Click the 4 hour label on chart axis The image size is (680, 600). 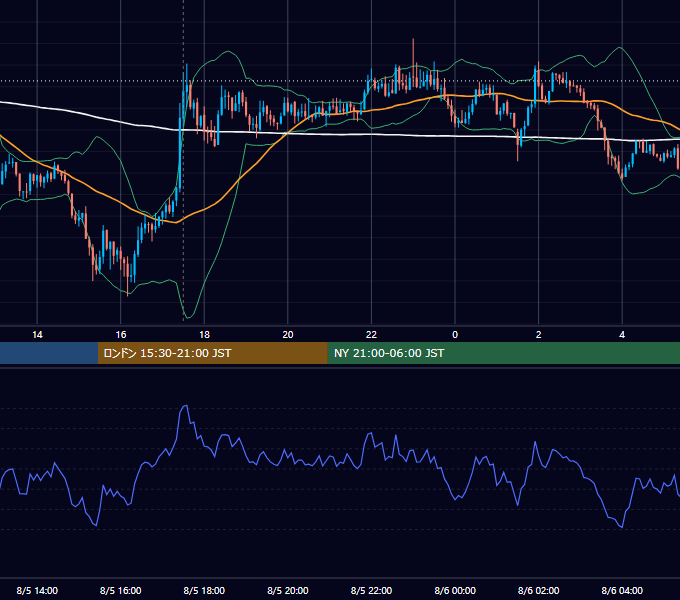622,335
